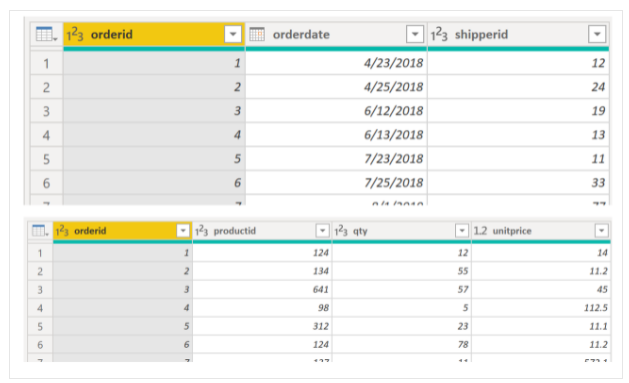This screenshot has height=383, width=629.
Task: Select row number 6 header in the orderdate table
Action: click(47, 183)
